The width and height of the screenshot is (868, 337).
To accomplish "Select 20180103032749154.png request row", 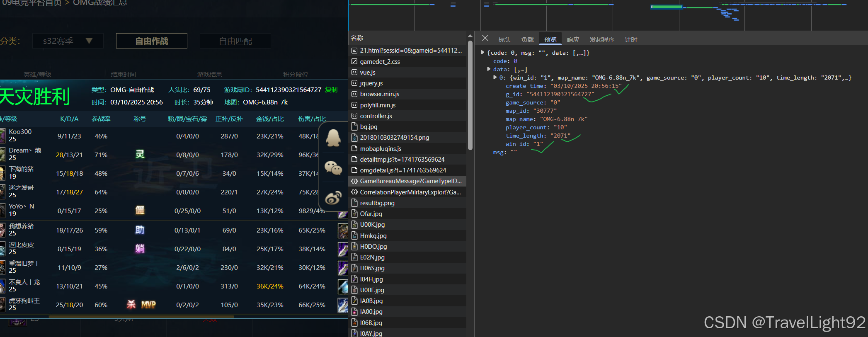I will click(x=408, y=137).
